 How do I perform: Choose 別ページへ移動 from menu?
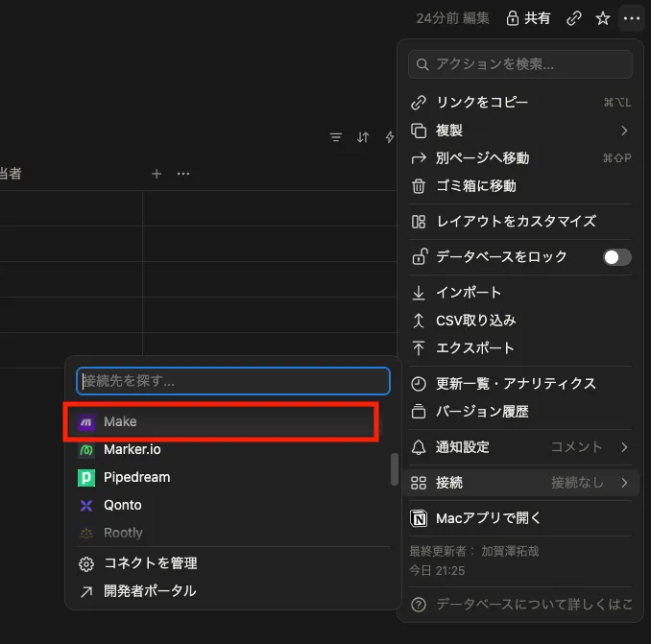tap(520, 158)
